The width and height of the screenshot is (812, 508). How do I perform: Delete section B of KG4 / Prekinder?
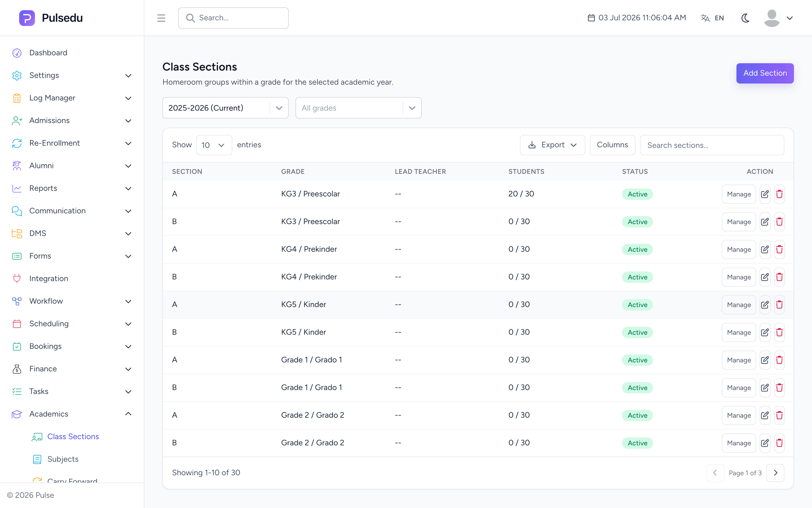click(779, 277)
